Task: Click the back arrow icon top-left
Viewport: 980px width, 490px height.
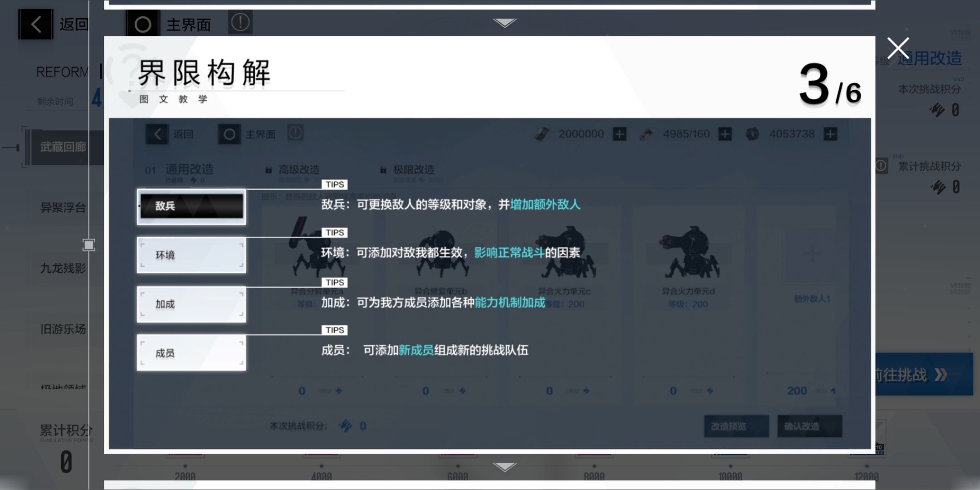Action: click(36, 24)
